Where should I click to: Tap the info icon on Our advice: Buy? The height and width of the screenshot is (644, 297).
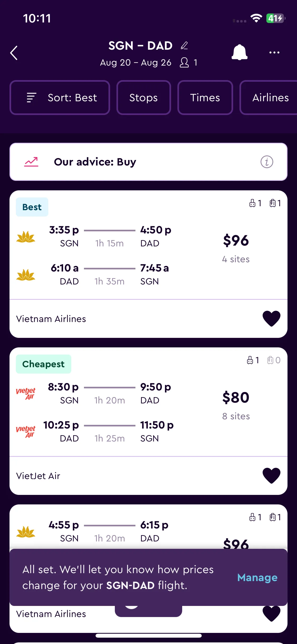[267, 162]
